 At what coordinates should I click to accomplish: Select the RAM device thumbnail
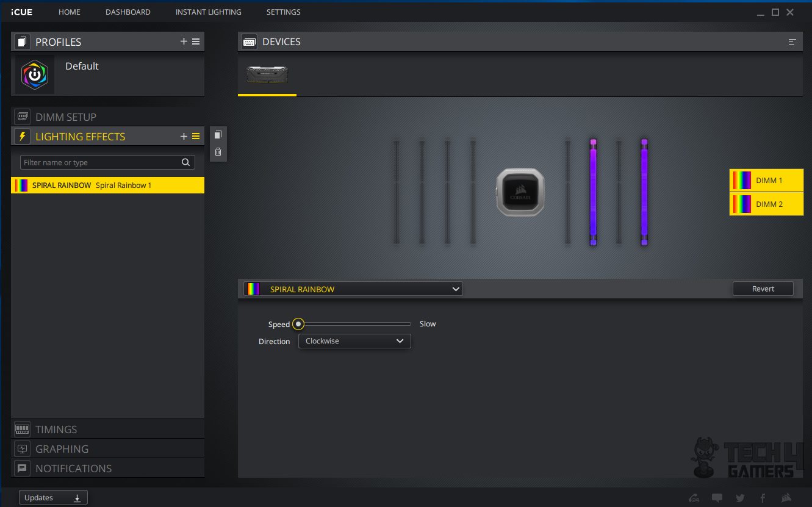[x=267, y=74]
